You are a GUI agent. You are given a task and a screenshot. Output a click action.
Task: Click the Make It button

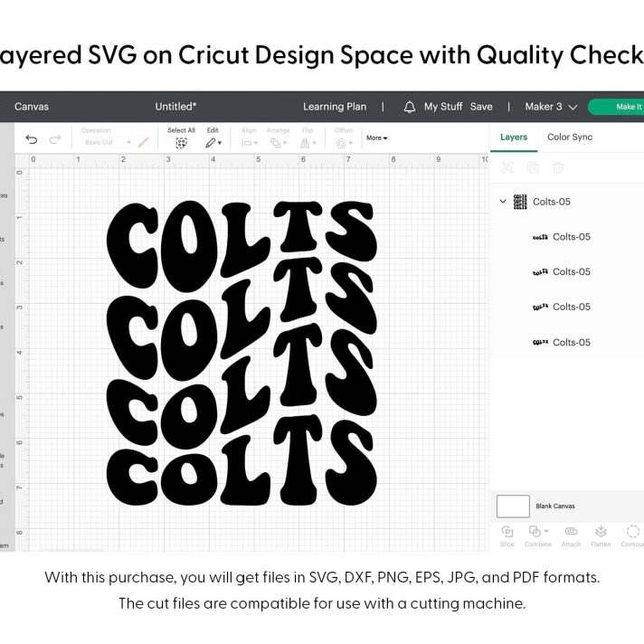coord(616,107)
